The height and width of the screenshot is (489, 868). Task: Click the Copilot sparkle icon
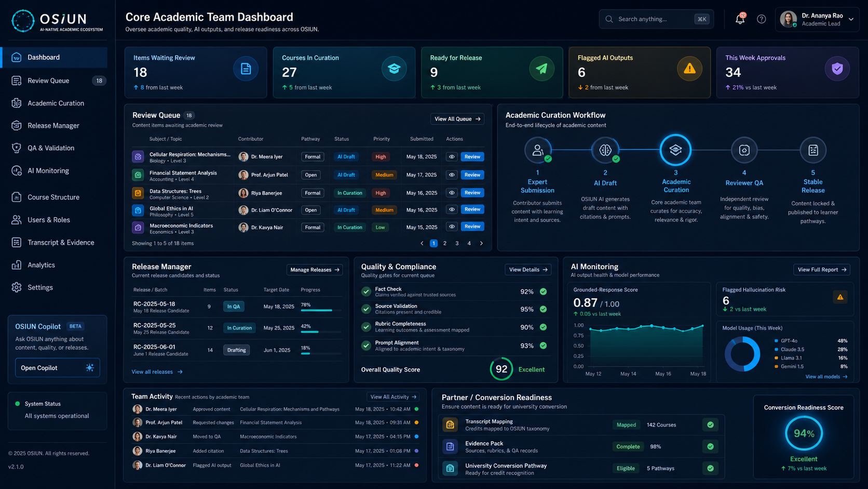[x=90, y=368]
